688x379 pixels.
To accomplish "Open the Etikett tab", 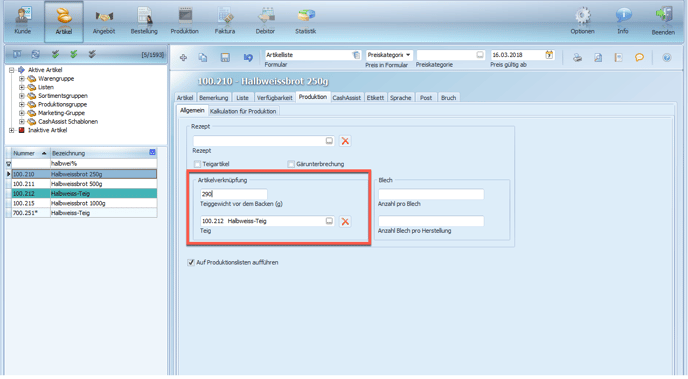I will 376,98.
